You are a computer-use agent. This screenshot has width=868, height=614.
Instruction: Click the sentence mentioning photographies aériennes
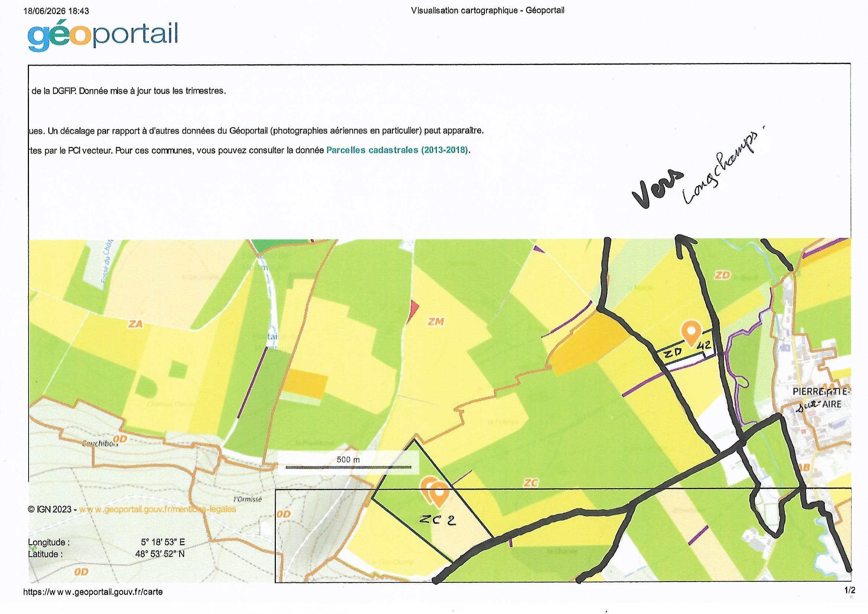(x=257, y=131)
